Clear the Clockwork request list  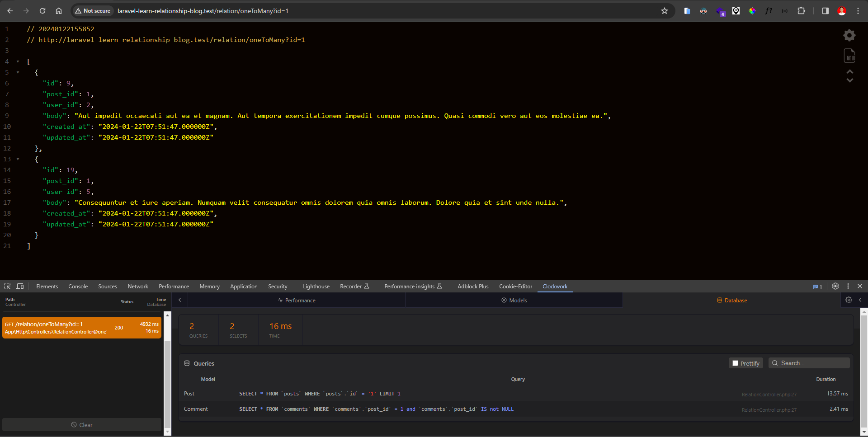(x=82, y=425)
